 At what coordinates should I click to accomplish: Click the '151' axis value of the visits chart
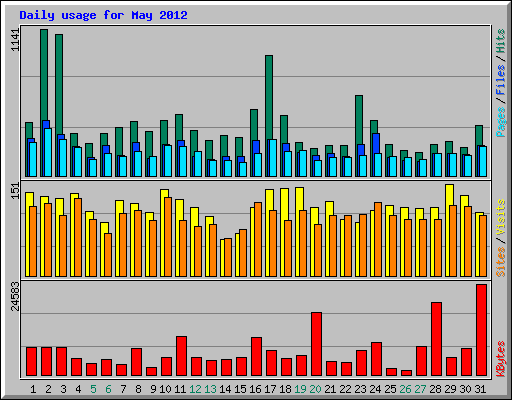15,191
